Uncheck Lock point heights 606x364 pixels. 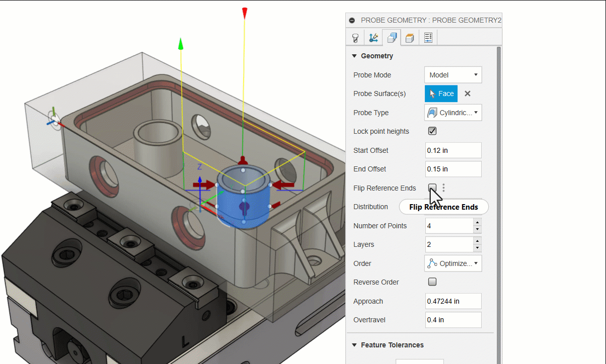click(x=432, y=131)
